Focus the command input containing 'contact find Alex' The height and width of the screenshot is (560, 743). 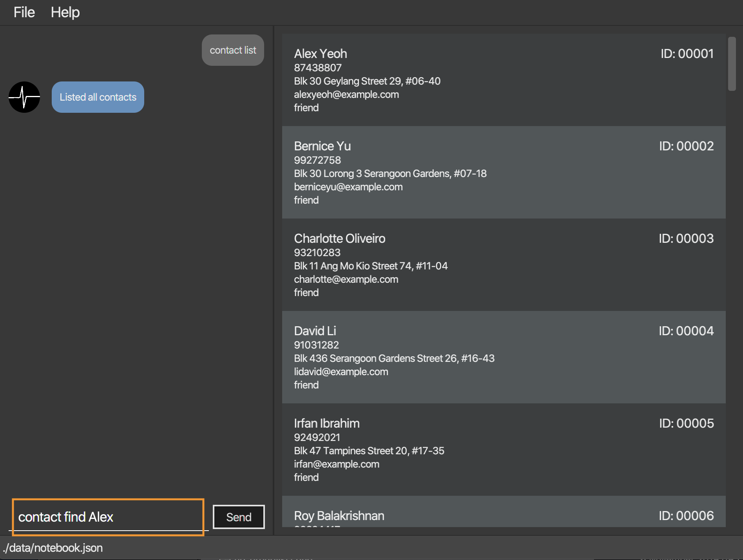108,517
